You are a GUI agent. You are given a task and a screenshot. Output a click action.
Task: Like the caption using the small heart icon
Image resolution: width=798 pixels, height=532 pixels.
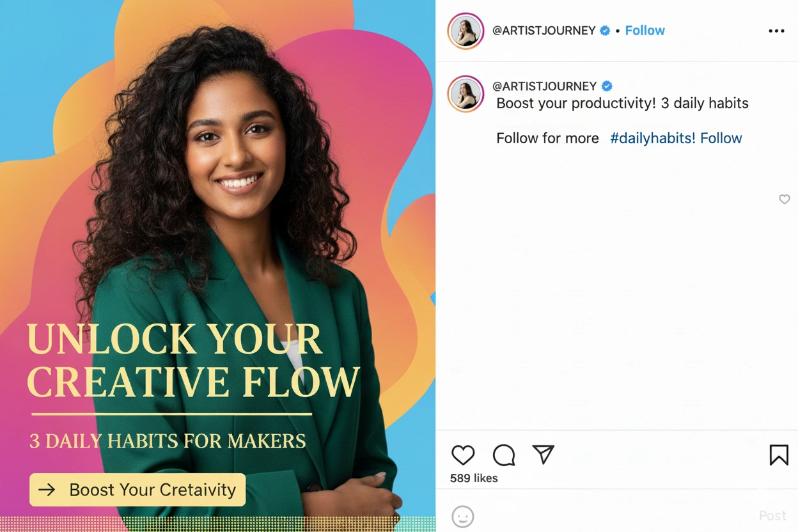pyautogui.click(x=785, y=199)
